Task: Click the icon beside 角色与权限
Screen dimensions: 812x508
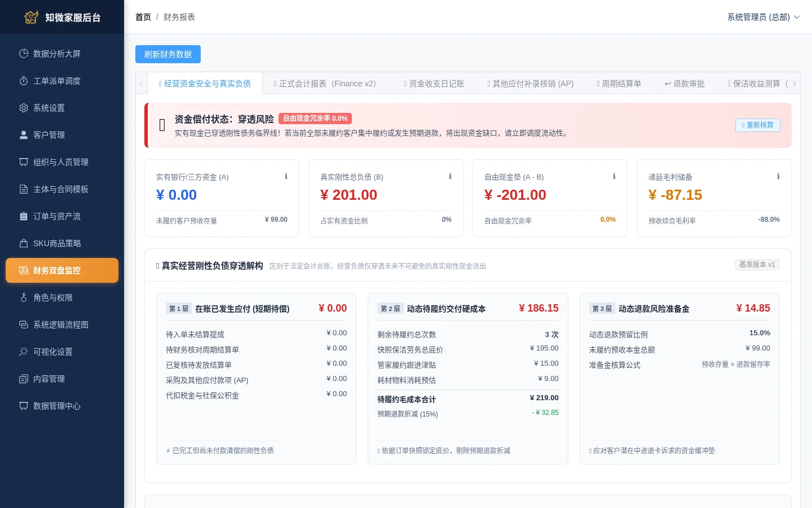Action: (x=24, y=297)
